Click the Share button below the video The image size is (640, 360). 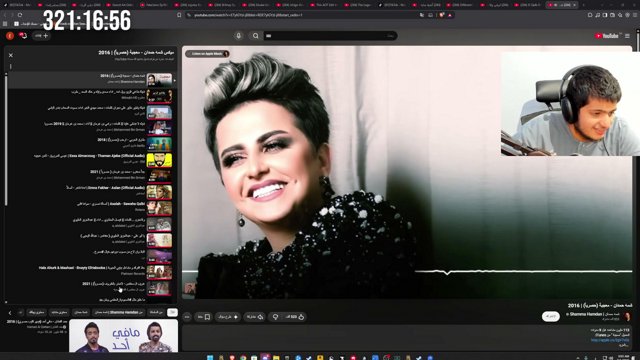coord(255,317)
